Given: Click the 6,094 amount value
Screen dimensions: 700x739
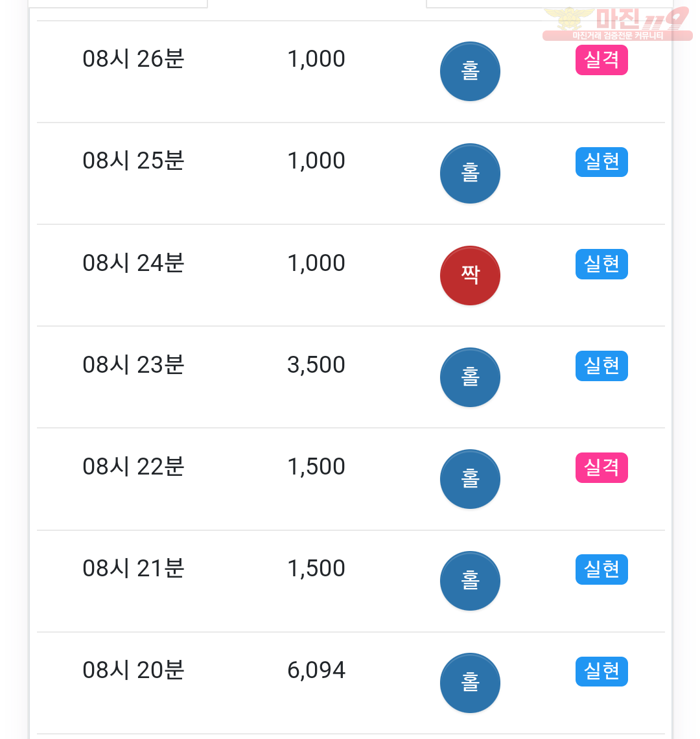Looking at the screenshot, I should [316, 670].
